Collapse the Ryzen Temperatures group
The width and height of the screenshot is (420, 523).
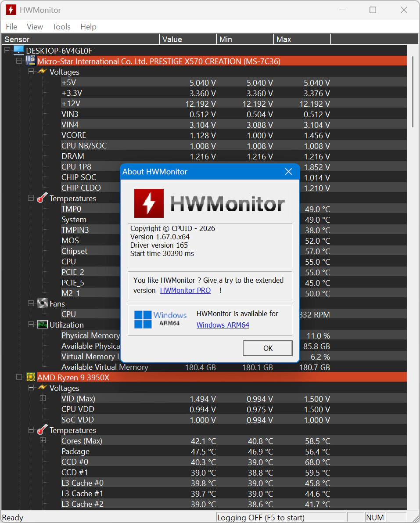pos(31,430)
